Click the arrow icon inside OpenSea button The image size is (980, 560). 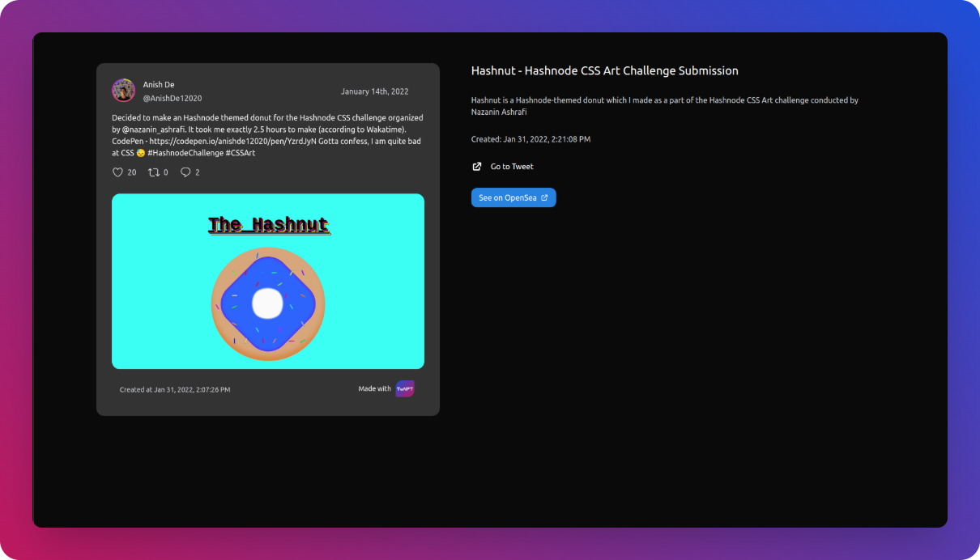click(544, 197)
